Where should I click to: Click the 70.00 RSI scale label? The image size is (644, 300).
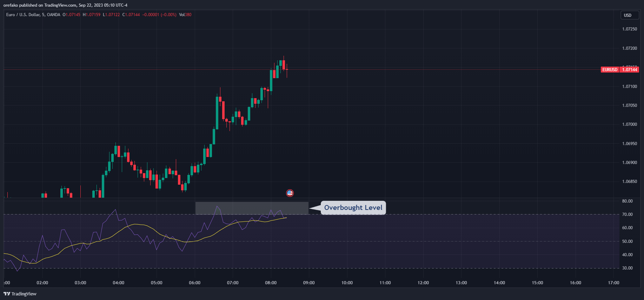pyautogui.click(x=628, y=214)
